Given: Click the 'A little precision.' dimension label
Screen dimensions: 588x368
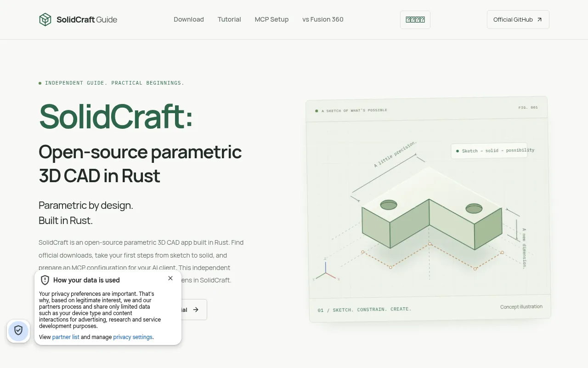Looking at the screenshot, I should pos(396,154).
